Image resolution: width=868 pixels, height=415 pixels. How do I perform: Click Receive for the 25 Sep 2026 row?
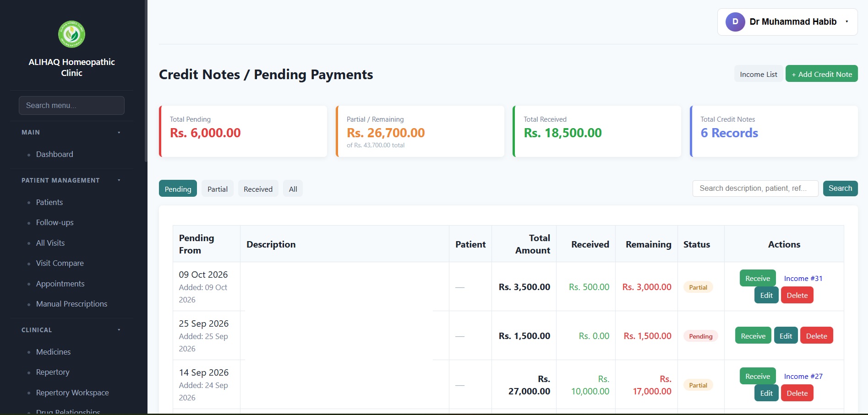[753, 336]
